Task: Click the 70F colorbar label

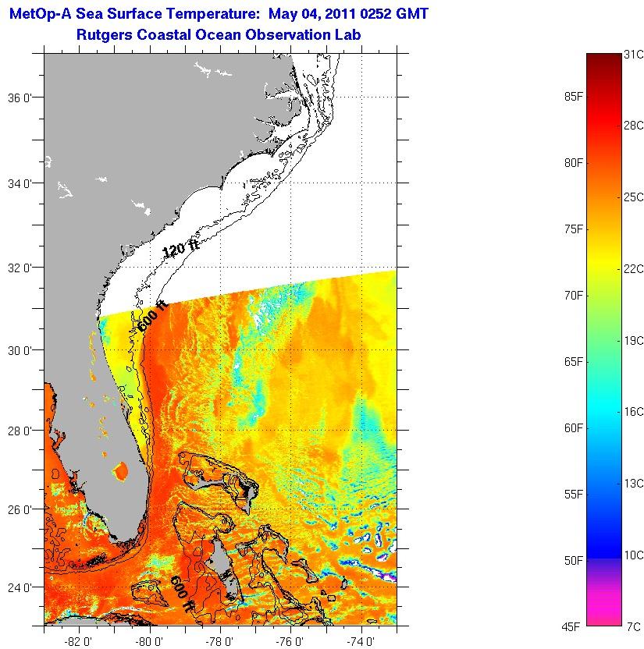Action: [x=573, y=295]
